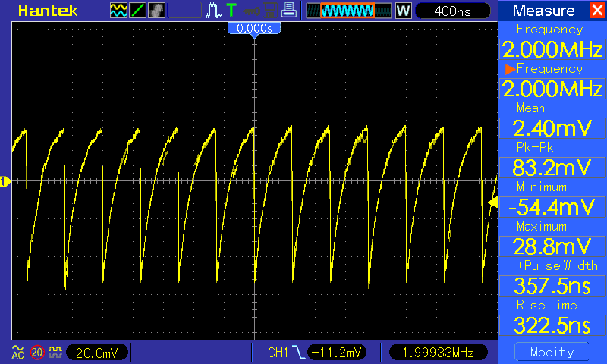Click the waveform display mode icon
The image size is (607, 364).
point(119,11)
